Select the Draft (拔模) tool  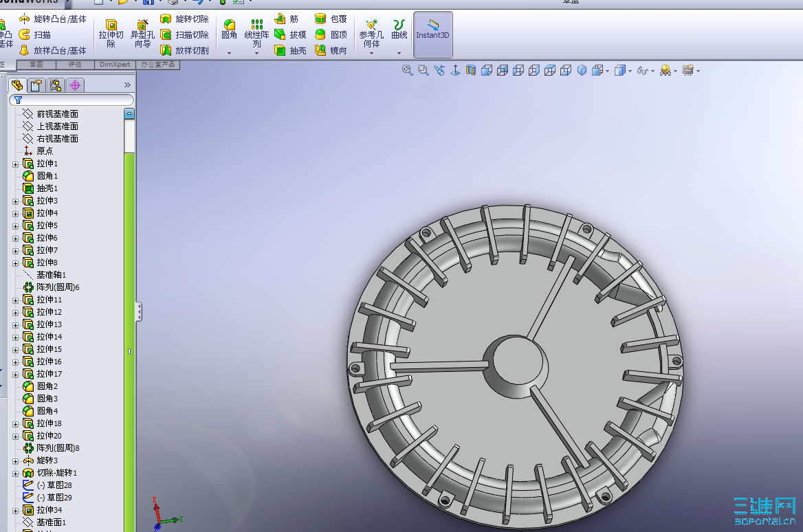290,35
